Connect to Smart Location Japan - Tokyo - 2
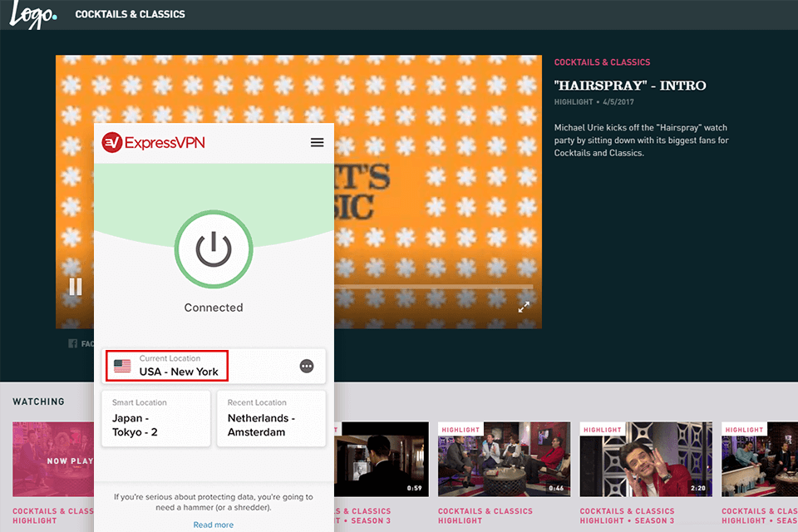Viewport: 798px width, 532px height. coord(156,418)
